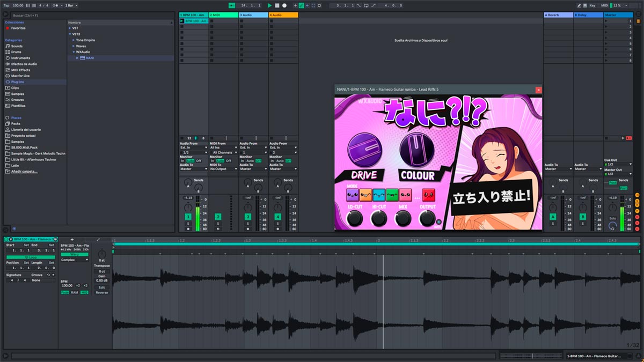Screen dimensions: 644x362
Task: Expand the Waves folder
Action: click(74, 46)
